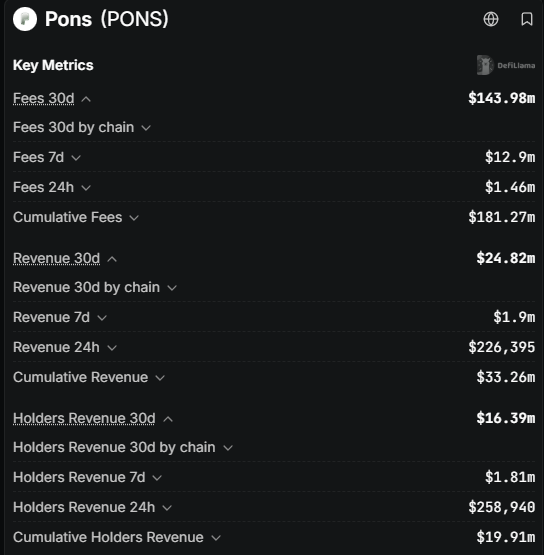The image size is (544, 555).
Task: Select the $1.9m Revenue 7d value
Action: tap(514, 317)
